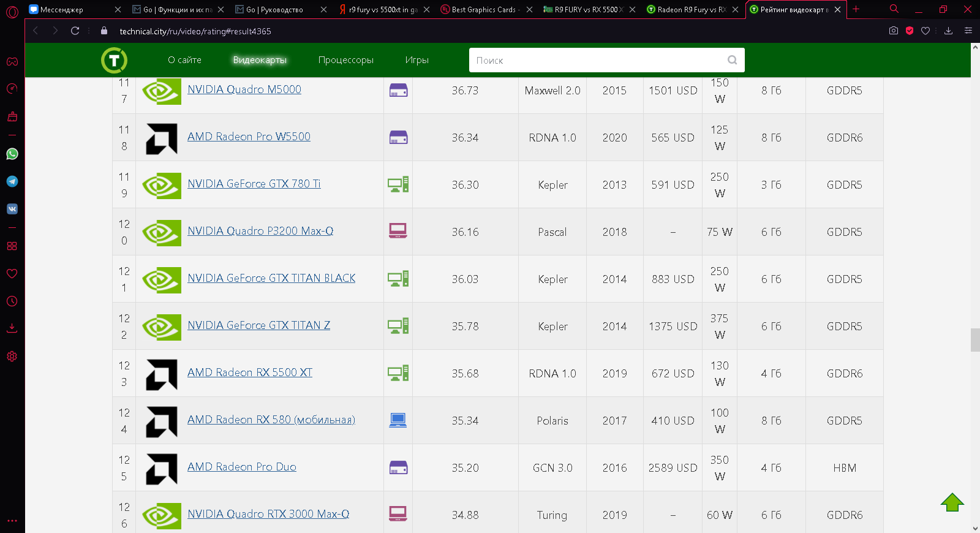Open NVIDIA GeForce GTX 780 Ti link
The image size is (980, 533).
(x=254, y=184)
